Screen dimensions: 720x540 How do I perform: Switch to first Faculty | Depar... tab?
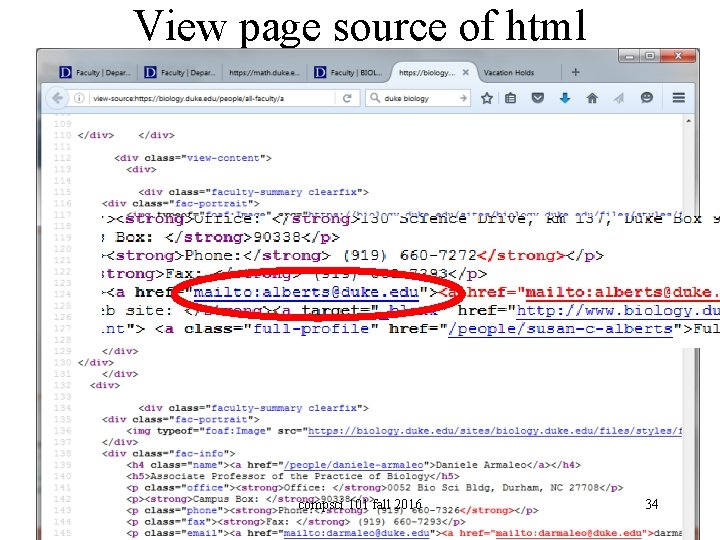95,72
